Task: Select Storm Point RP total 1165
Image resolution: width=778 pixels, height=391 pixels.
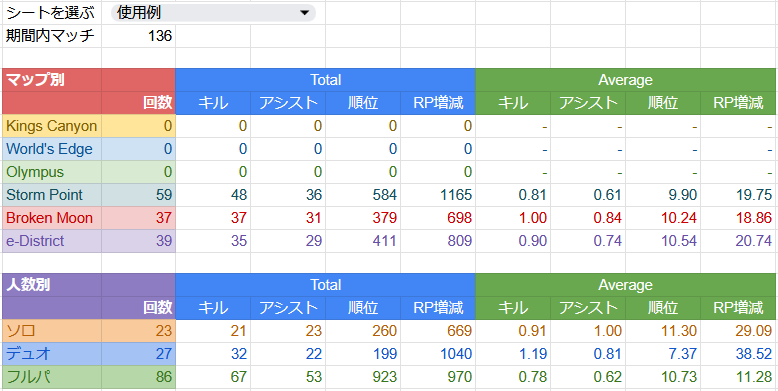Action: [438, 195]
